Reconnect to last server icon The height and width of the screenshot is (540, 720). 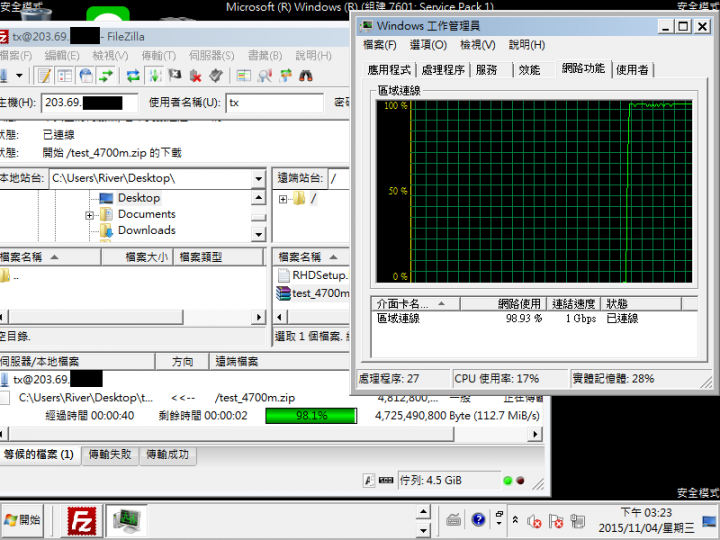point(216,75)
